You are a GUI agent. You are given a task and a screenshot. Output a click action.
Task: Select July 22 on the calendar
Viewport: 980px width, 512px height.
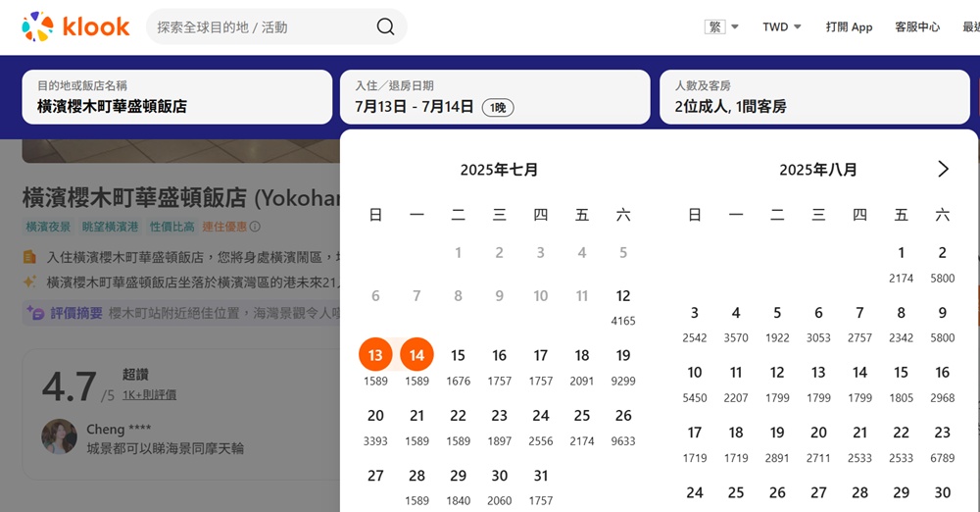pyautogui.click(x=458, y=427)
